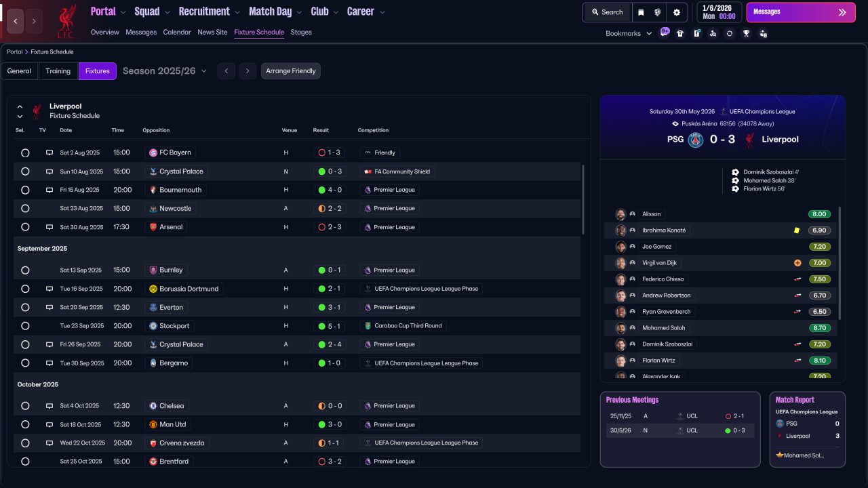
Task: Click the player search shortcut icon
Action: [713, 33]
